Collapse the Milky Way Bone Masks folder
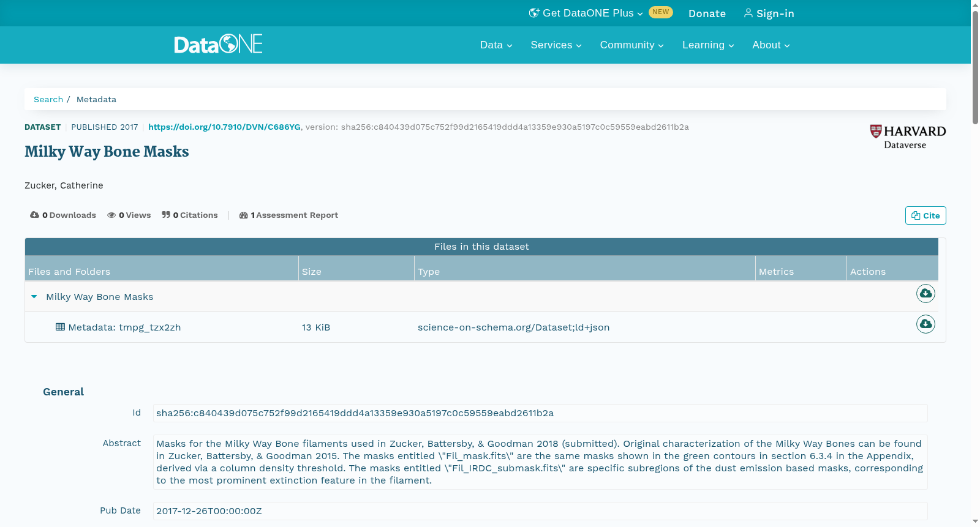 (x=34, y=297)
